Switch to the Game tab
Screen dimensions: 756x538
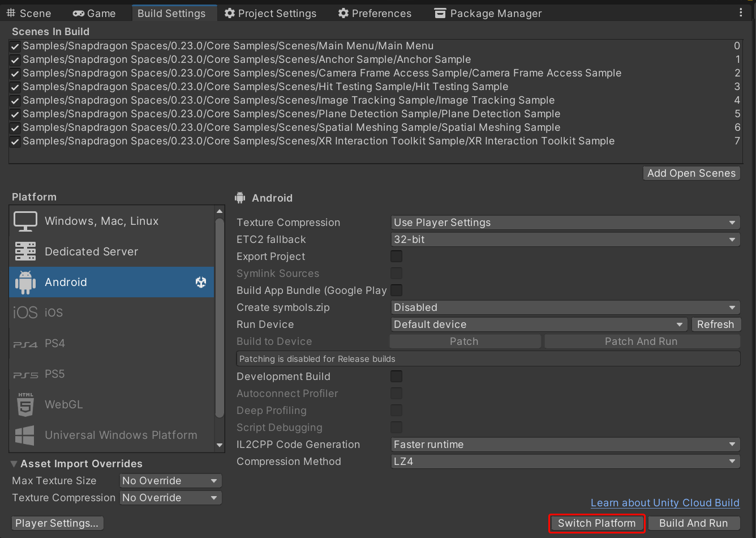coord(94,13)
